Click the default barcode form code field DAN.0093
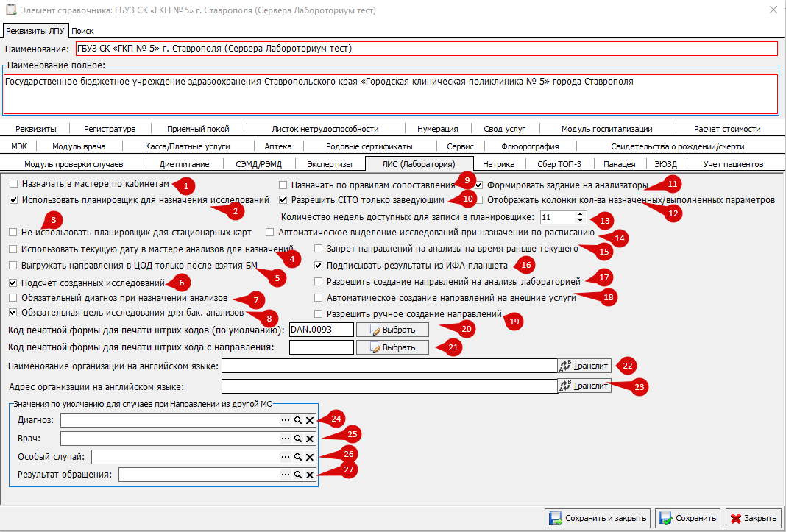This screenshot has height=532, width=786. [x=322, y=330]
